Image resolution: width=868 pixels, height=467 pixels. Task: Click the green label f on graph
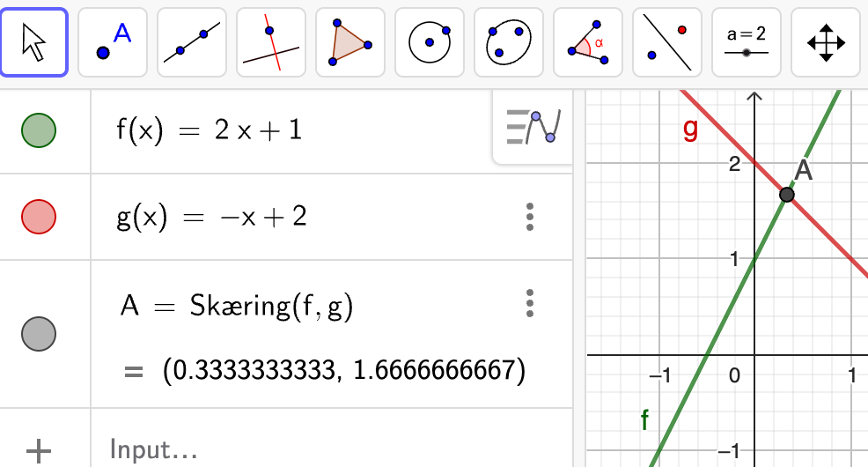pyautogui.click(x=645, y=419)
